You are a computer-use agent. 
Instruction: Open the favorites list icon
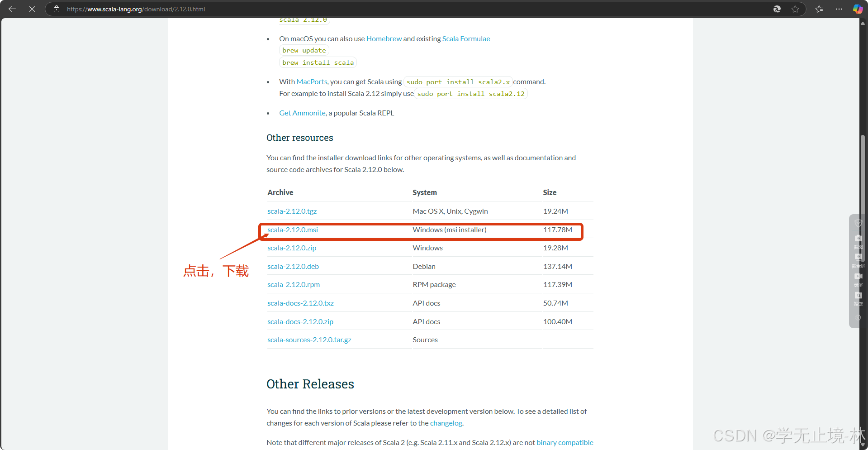pyautogui.click(x=819, y=9)
